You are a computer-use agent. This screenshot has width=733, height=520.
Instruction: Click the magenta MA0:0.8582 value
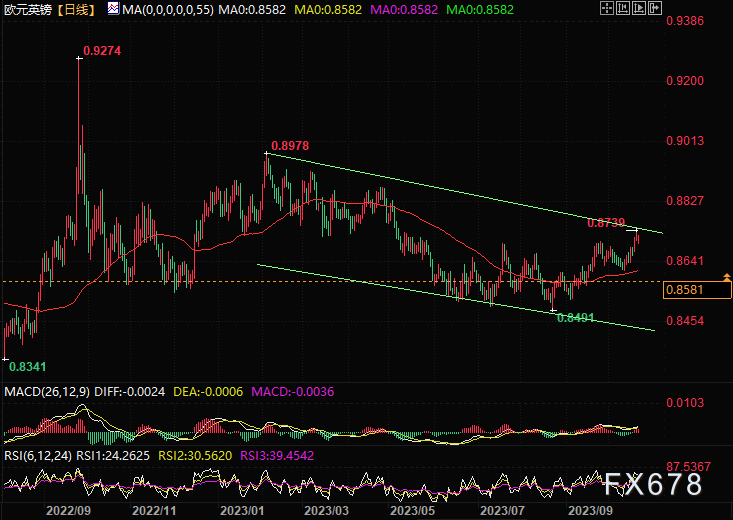click(404, 10)
